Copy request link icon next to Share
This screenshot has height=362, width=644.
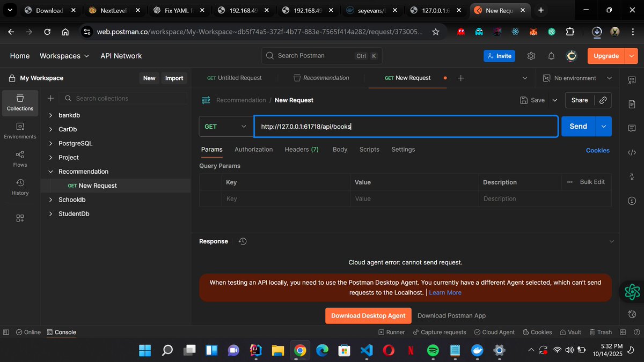[603, 100]
